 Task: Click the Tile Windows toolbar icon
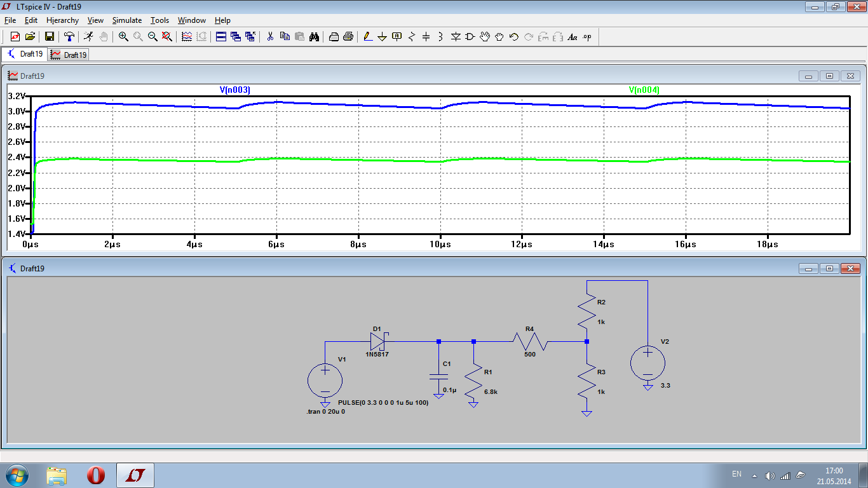click(221, 37)
